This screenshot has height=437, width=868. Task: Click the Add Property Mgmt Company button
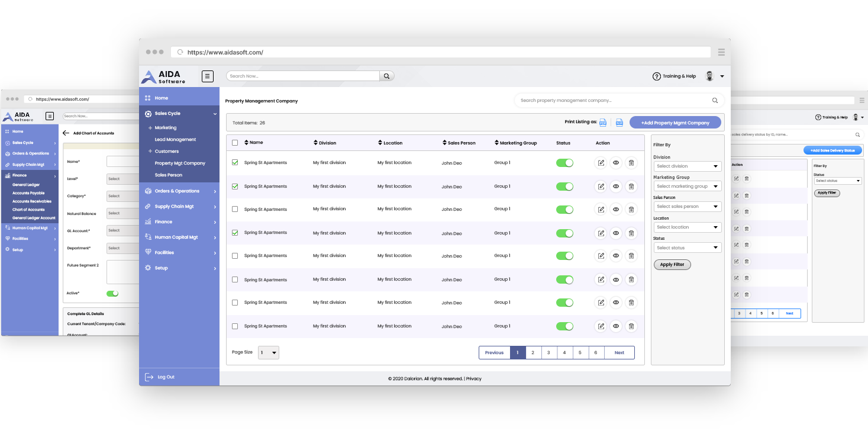pyautogui.click(x=675, y=123)
